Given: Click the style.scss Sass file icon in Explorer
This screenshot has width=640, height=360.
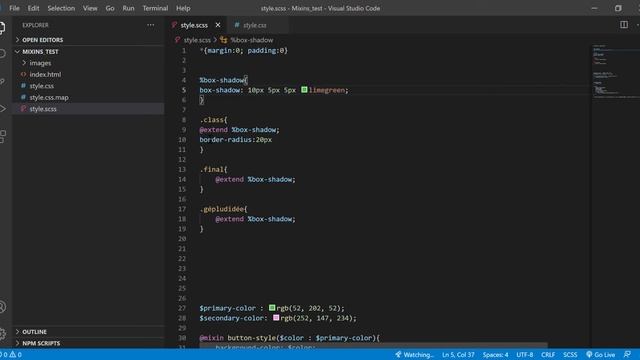Looking at the screenshot, I should (x=23, y=109).
